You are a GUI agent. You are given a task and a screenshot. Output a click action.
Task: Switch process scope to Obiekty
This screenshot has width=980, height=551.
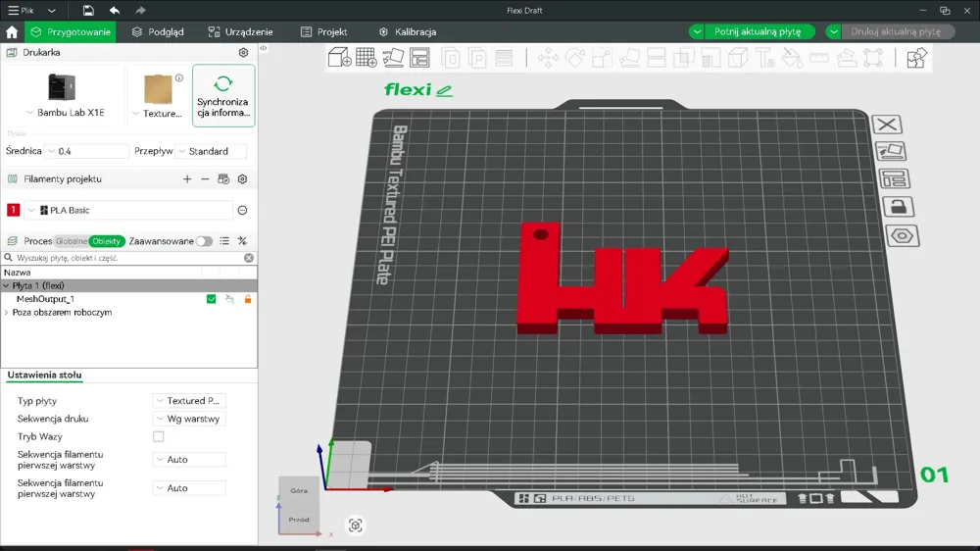106,241
